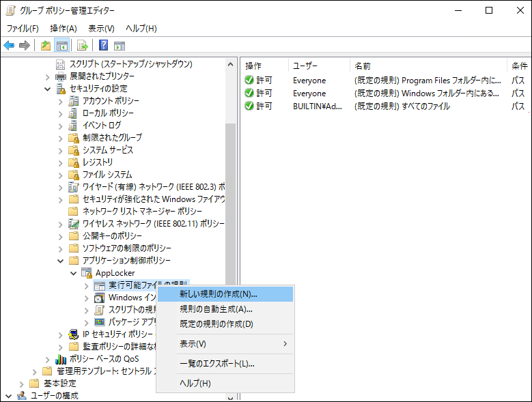The image size is (532, 402).
Task: Select the IP セキュリティ ポリシー tree icon
Action: [74, 334]
